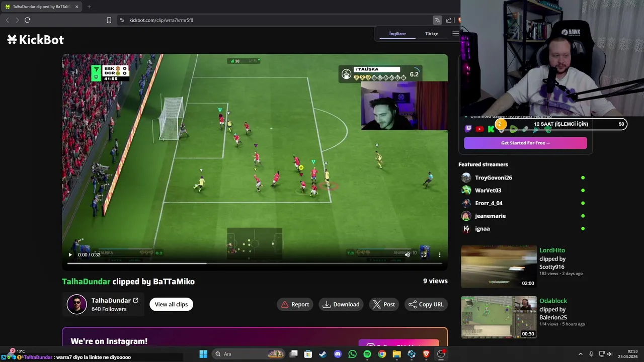Open OBS Studio from the taskbar
The height and width of the screenshot is (362, 644).
point(441,354)
